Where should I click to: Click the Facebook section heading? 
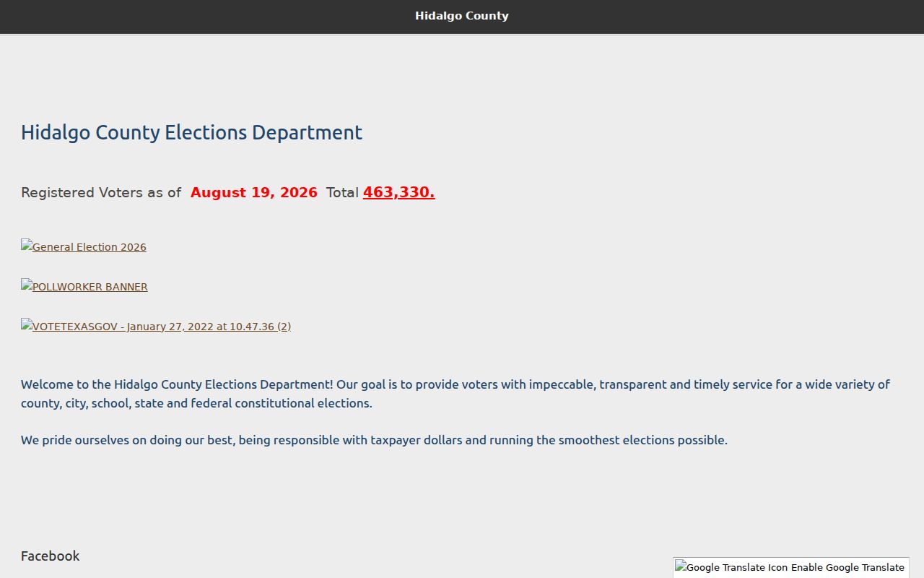(x=50, y=556)
